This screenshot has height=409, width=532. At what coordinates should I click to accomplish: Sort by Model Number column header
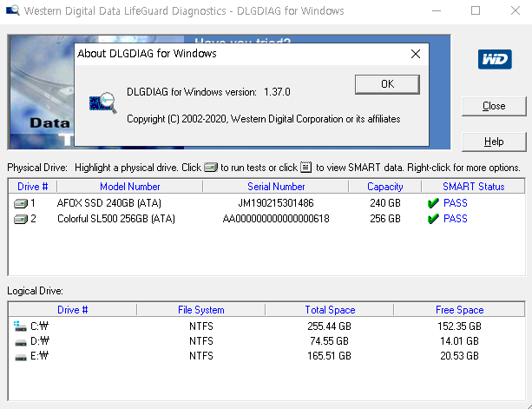click(x=129, y=187)
